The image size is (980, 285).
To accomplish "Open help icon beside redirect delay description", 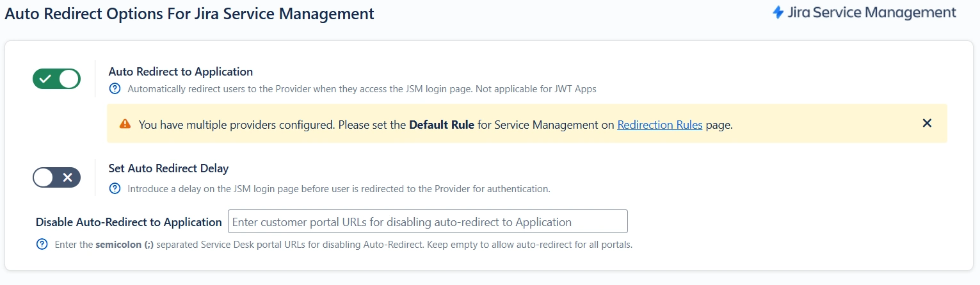I will pyautogui.click(x=115, y=189).
